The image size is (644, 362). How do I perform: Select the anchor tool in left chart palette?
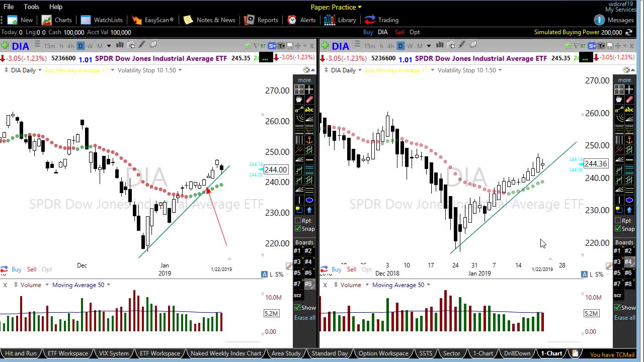[309, 140]
